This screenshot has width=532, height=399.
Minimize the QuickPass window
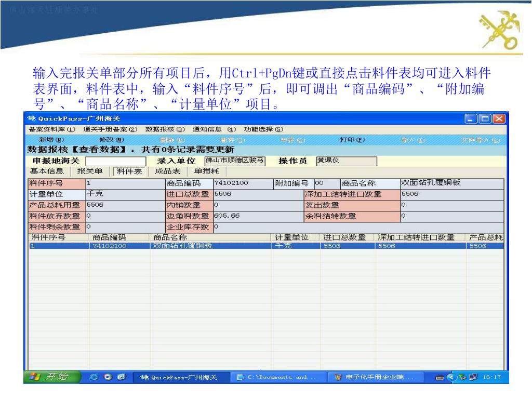pos(471,119)
